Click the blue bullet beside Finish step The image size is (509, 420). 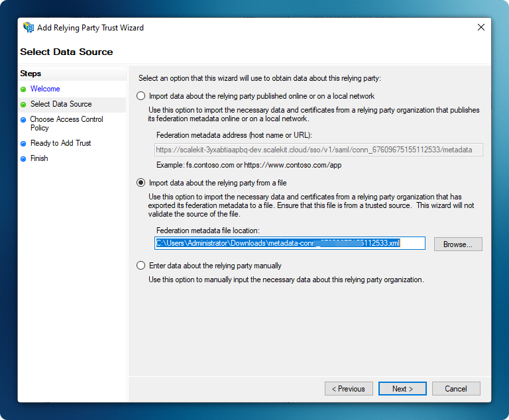23,159
